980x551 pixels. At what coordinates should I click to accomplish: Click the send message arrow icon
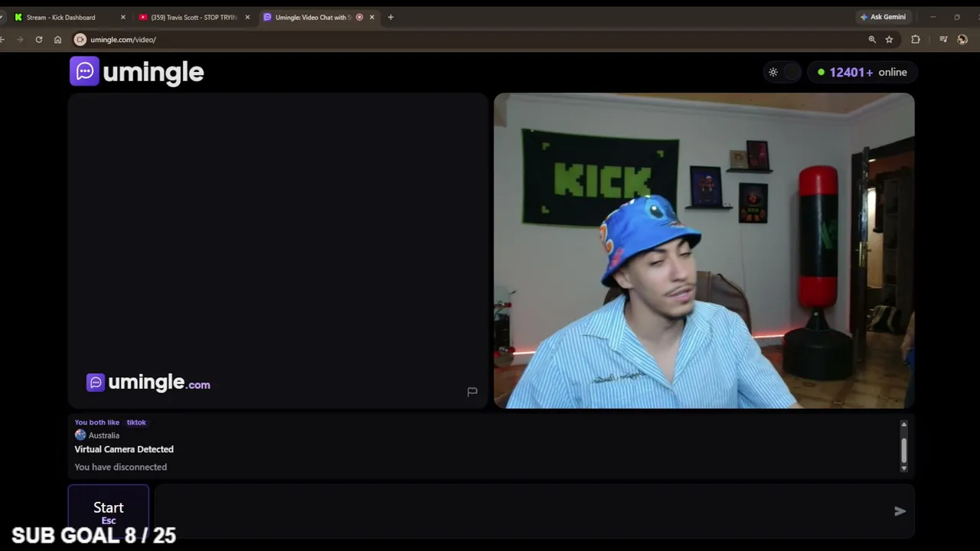click(900, 511)
